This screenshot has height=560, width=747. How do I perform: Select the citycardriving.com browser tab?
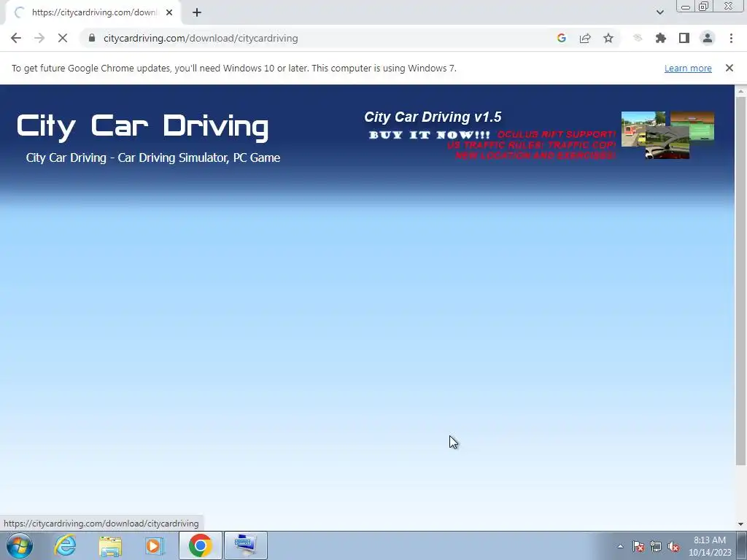tap(93, 12)
